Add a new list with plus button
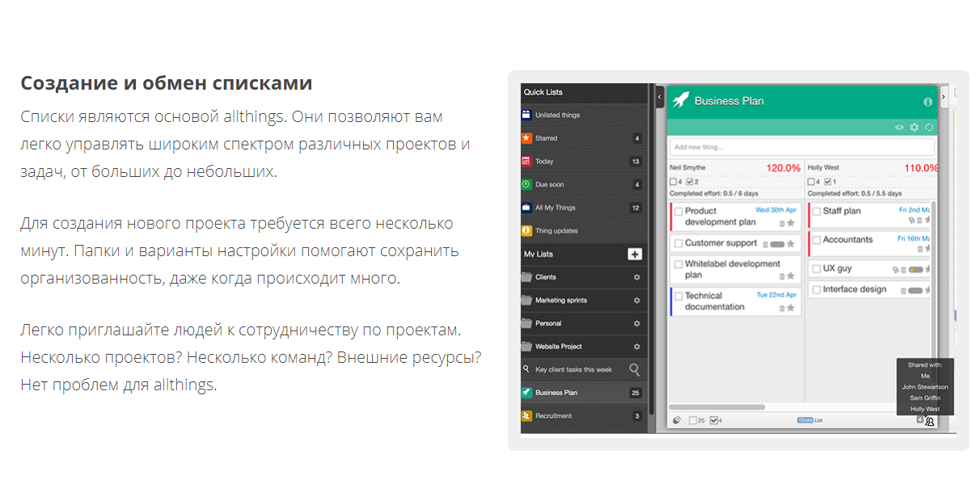980x484 pixels. click(635, 254)
